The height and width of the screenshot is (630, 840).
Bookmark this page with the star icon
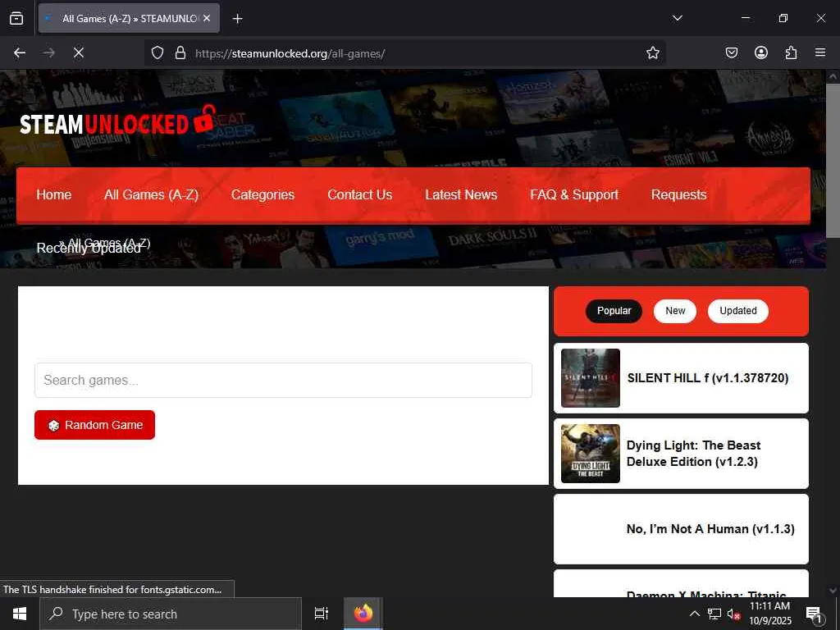click(x=652, y=52)
